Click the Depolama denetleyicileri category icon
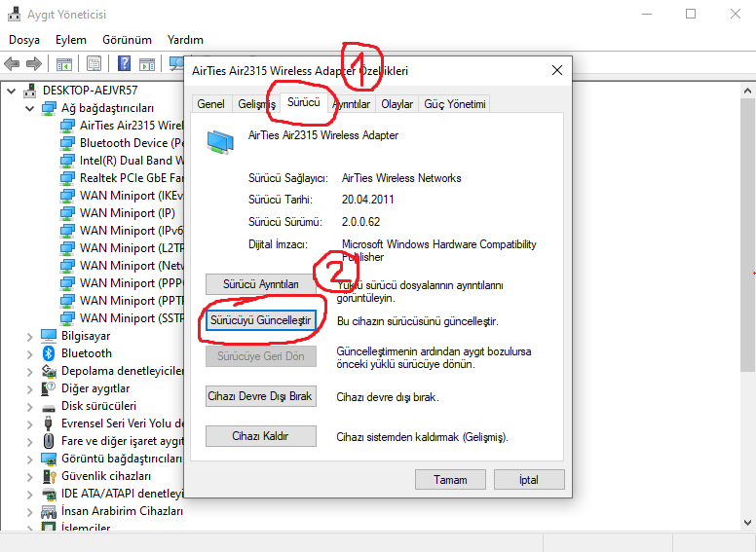Image resolution: width=756 pixels, height=552 pixels. pos(49,370)
